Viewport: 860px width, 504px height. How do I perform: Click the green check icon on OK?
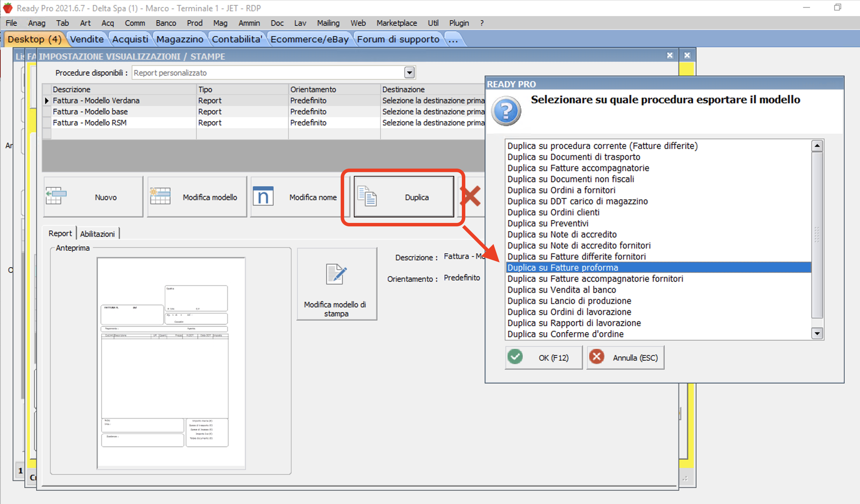point(515,357)
